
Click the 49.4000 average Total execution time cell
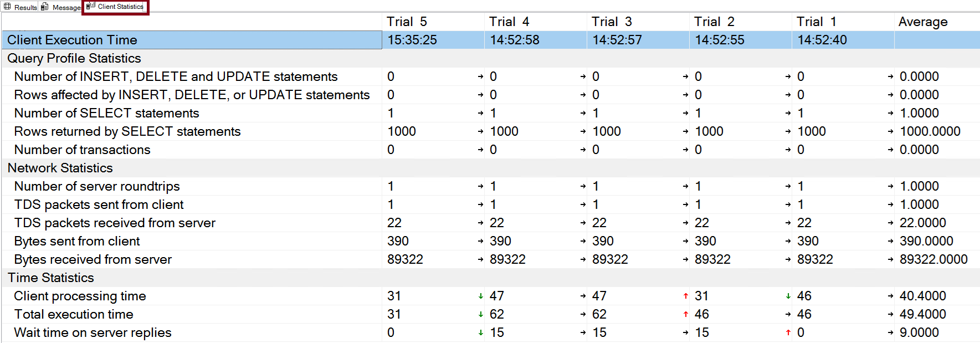(922, 315)
